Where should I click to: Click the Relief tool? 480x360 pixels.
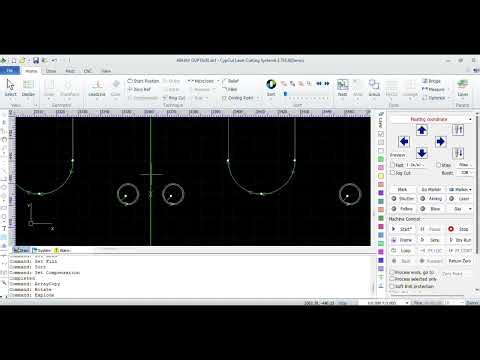click(231, 81)
